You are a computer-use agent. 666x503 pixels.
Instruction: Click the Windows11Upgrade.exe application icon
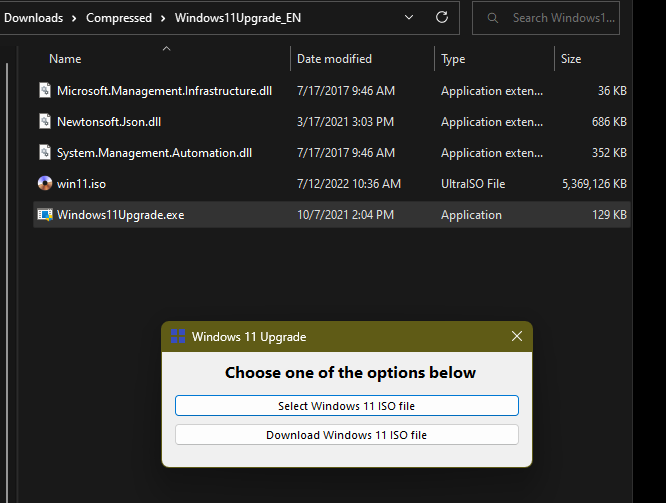pos(45,215)
